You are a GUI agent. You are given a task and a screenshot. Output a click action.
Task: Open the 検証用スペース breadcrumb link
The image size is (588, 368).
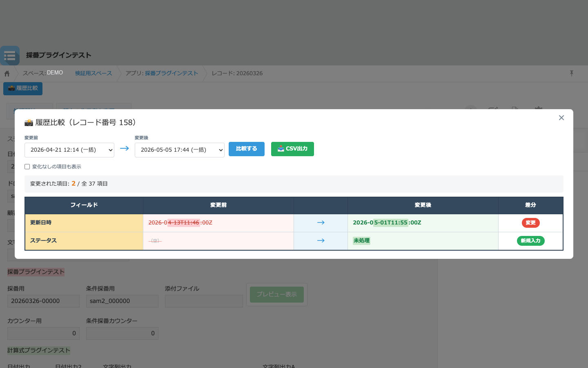(94, 73)
